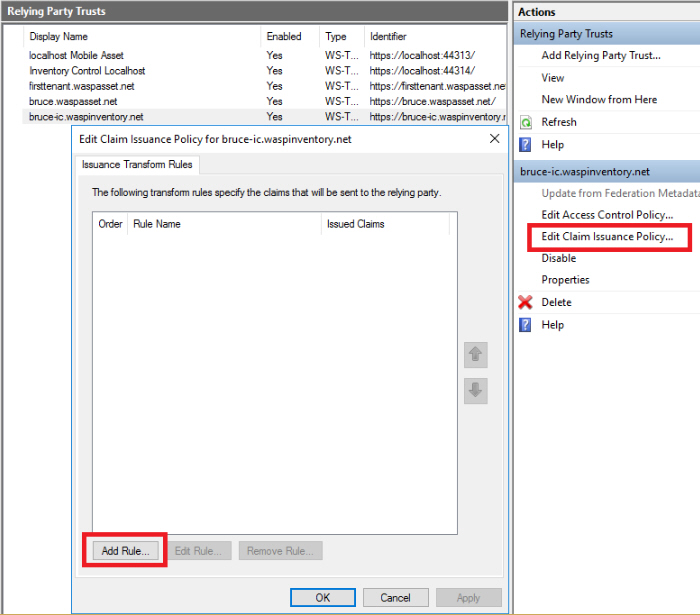700x615 pixels.
Task: Click the Help icon under Relying Party Trusts
Action: pos(526,145)
